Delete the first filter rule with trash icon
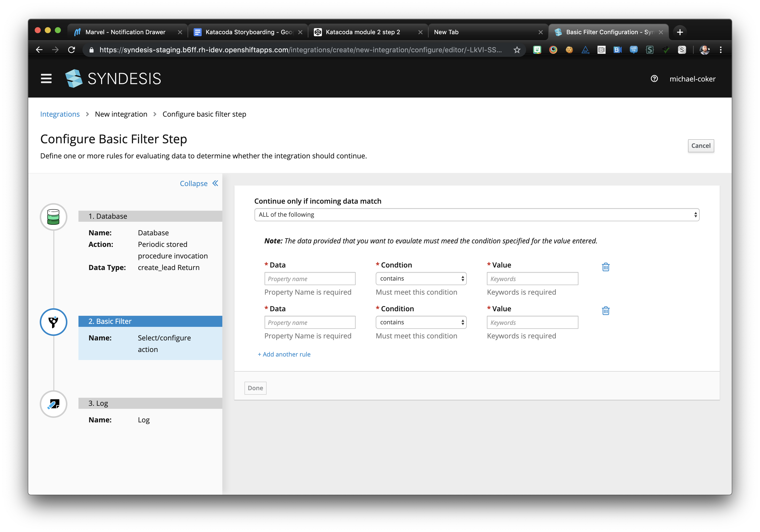Screen dimensions: 760x532 pyautogui.click(x=605, y=267)
